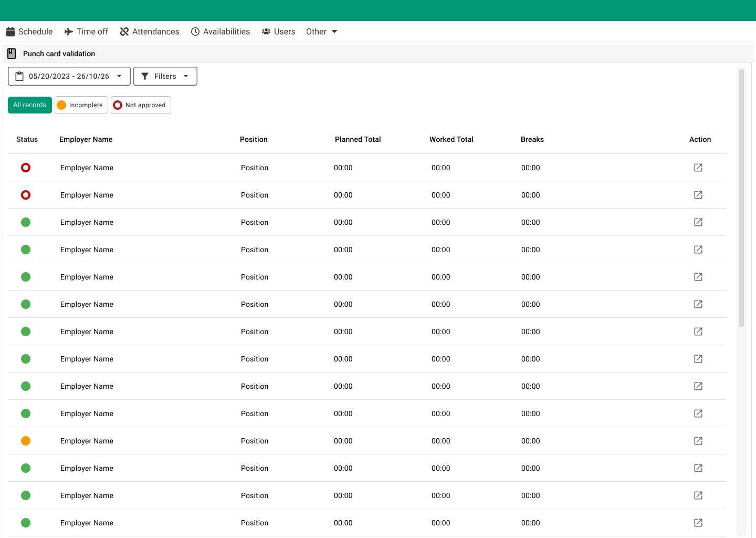Viewport: 756px width, 538px height.
Task: Open the first row's action edit icon
Action: pyautogui.click(x=698, y=168)
